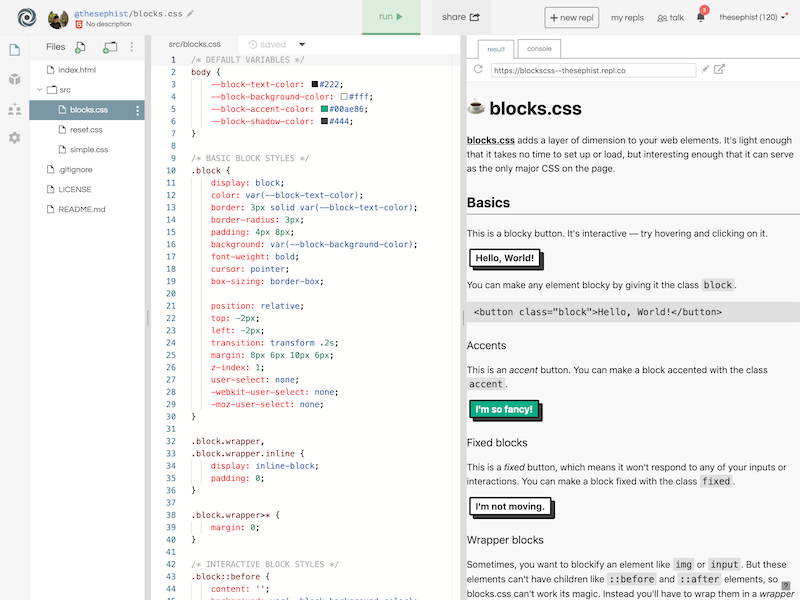Click the HTML5 language badge icon
The width and height of the screenshot is (800, 600).
(79, 24)
